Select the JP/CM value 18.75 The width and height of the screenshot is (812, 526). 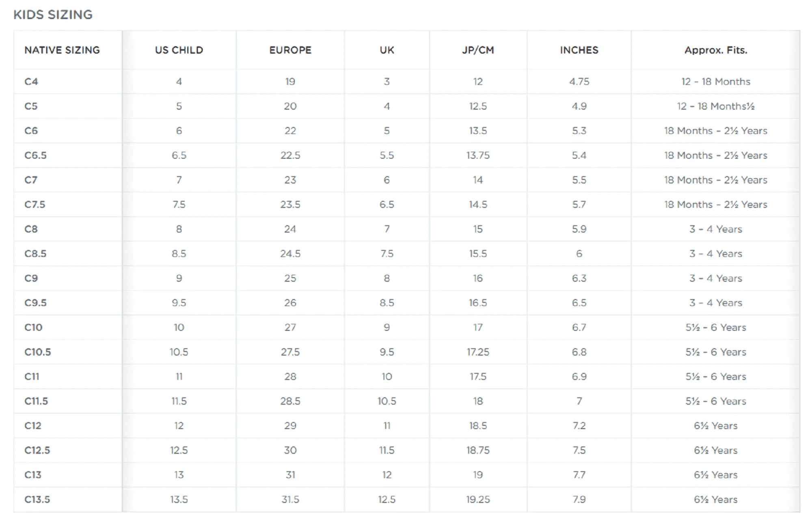pyautogui.click(x=478, y=451)
